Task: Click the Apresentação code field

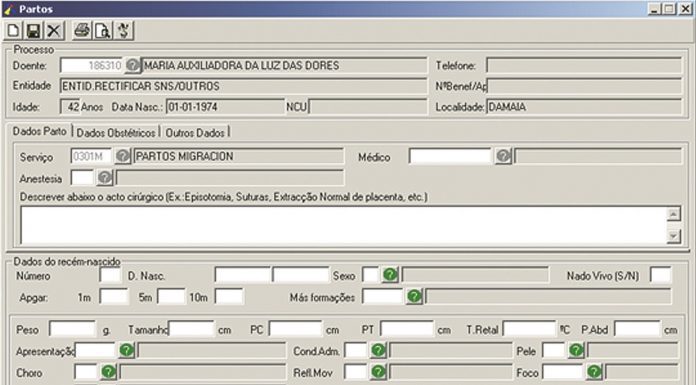Action: [95, 351]
